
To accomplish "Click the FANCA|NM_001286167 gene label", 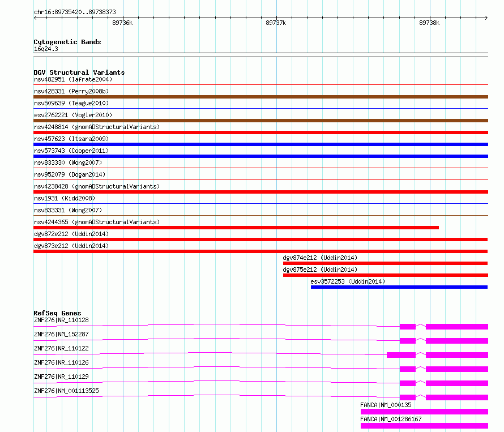I will pyautogui.click(x=391, y=419).
